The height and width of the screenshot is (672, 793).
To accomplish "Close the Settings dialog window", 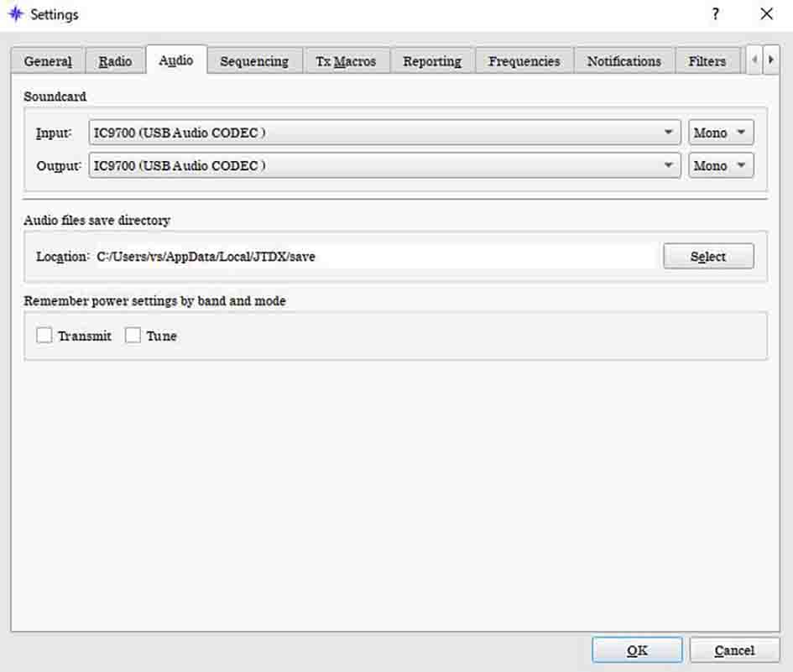I will coord(766,14).
